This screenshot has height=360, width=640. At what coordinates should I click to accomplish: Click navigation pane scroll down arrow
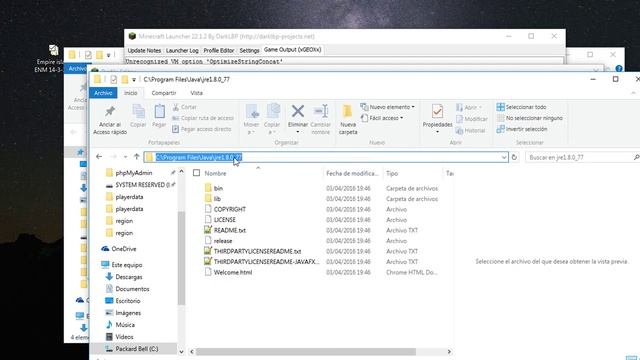pos(181,351)
